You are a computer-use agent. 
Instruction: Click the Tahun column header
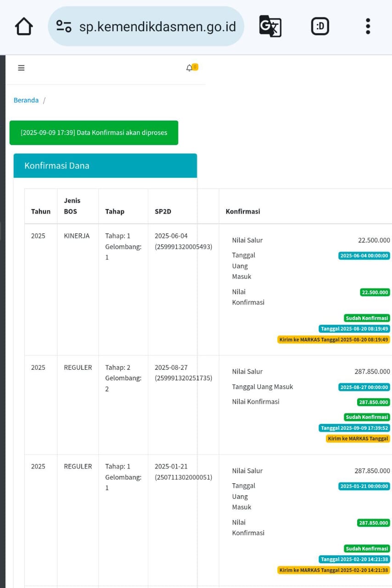tap(41, 211)
